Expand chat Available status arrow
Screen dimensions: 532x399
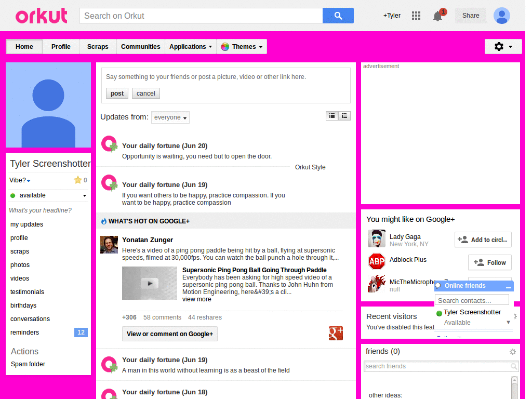pos(508,322)
